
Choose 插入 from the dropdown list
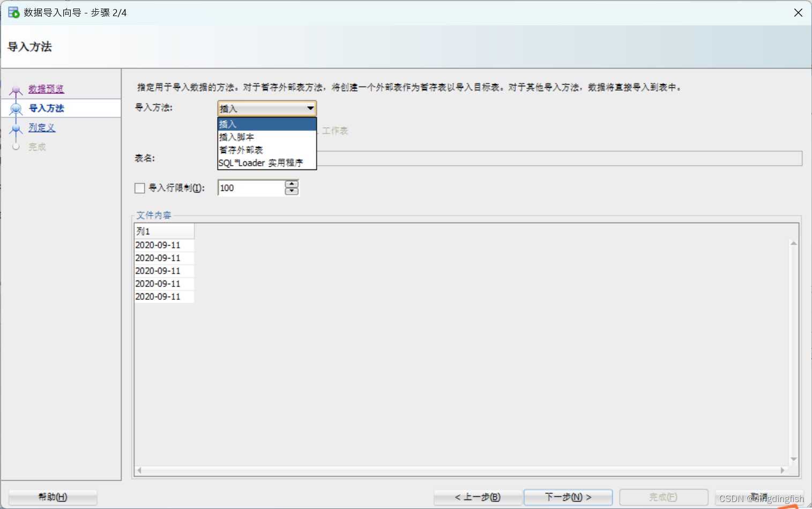[x=267, y=124]
